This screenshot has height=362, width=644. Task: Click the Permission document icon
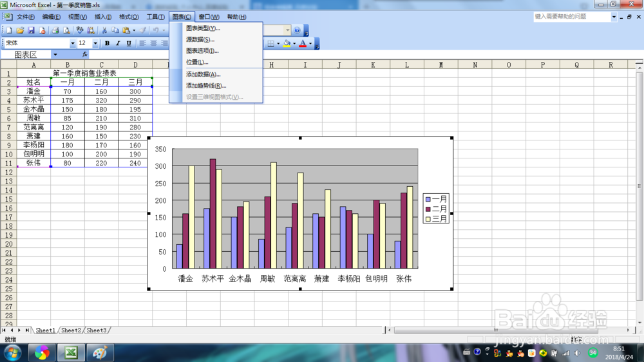42,30
